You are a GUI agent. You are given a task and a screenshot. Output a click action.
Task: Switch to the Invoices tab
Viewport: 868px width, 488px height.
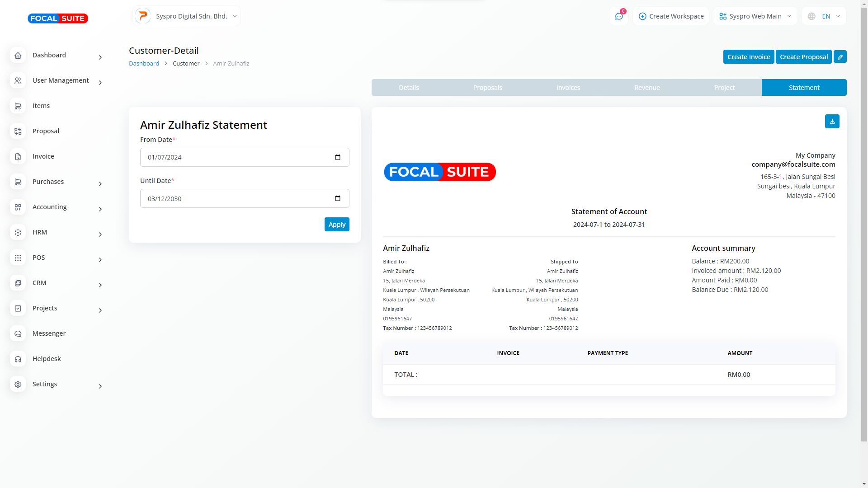click(x=568, y=88)
